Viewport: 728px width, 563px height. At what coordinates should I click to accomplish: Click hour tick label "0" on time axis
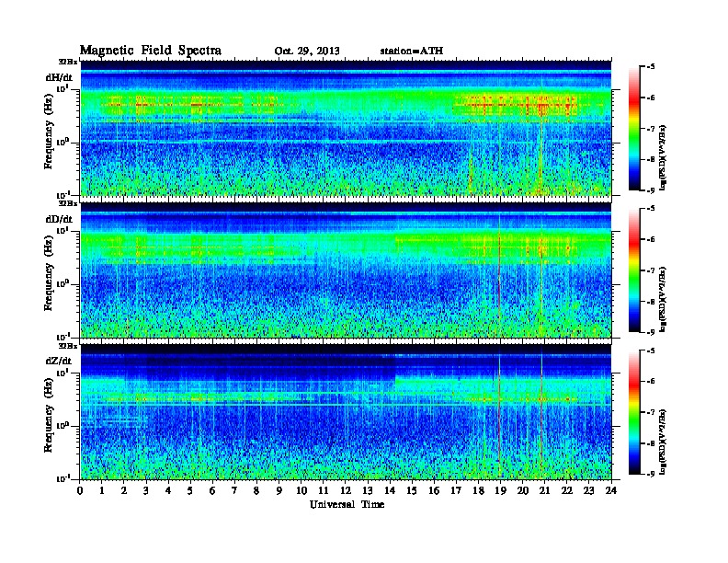(x=80, y=490)
